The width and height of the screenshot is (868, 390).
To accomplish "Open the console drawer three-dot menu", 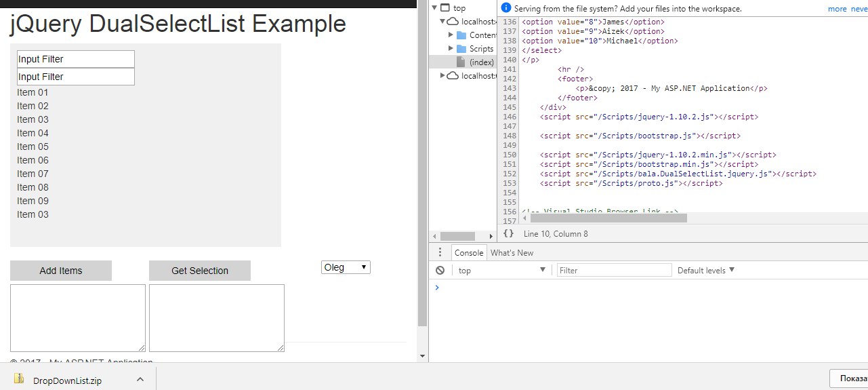I will (x=440, y=252).
